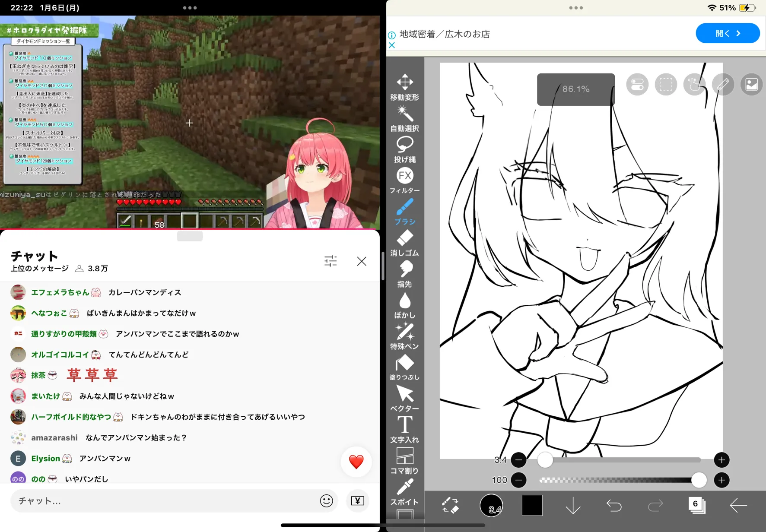The image size is (766, 532).
Task: Open 上位のメッセージ chat mode selector
Action: tap(39, 268)
